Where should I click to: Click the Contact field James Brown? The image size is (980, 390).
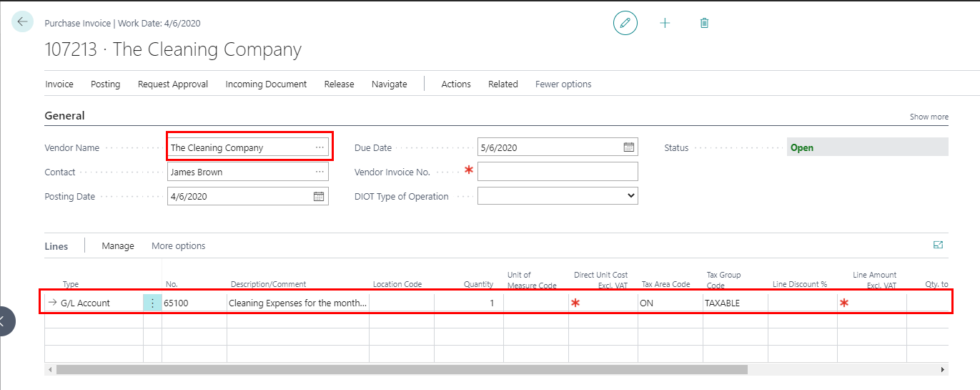[x=249, y=172]
